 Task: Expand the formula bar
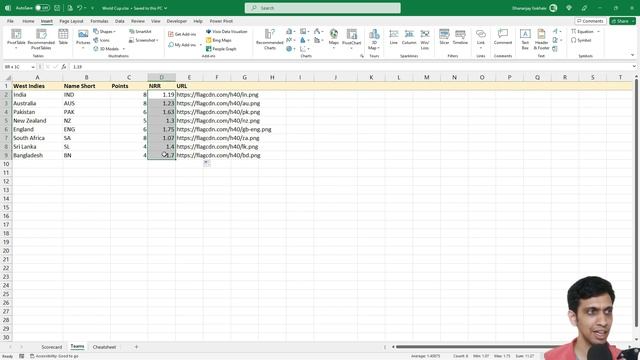634,67
